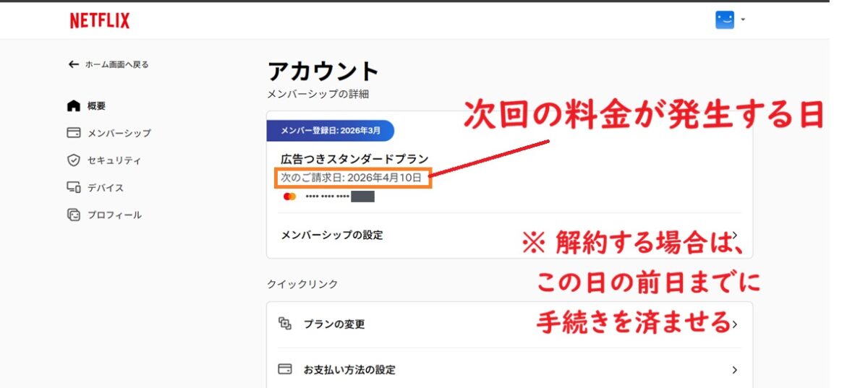
Task: Click the devices icon beside デバイス
Action: [73, 188]
